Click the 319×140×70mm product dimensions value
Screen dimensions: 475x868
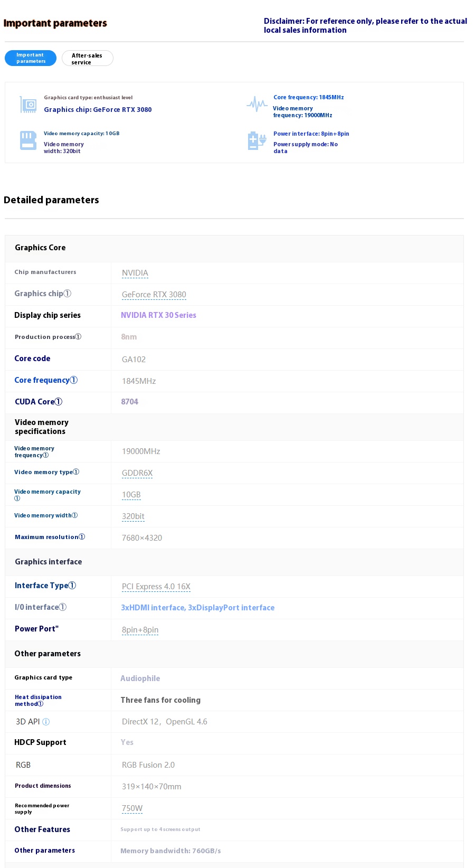(151, 787)
